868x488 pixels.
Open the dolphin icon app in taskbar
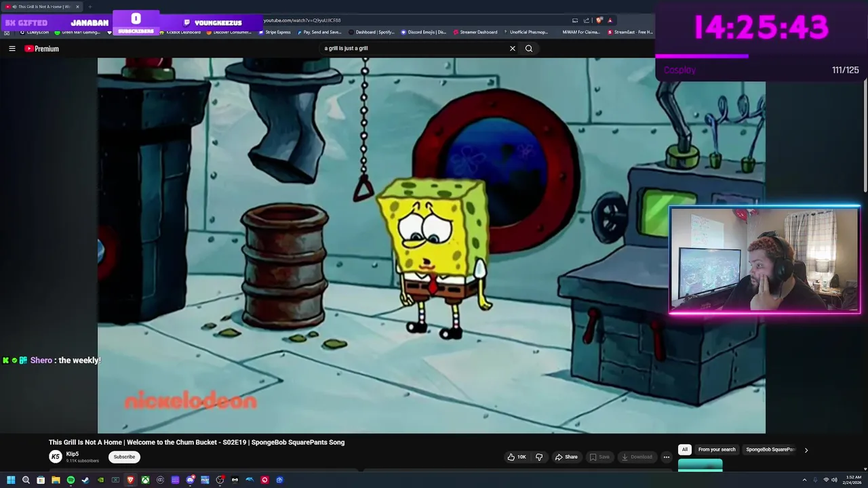tap(250, 480)
